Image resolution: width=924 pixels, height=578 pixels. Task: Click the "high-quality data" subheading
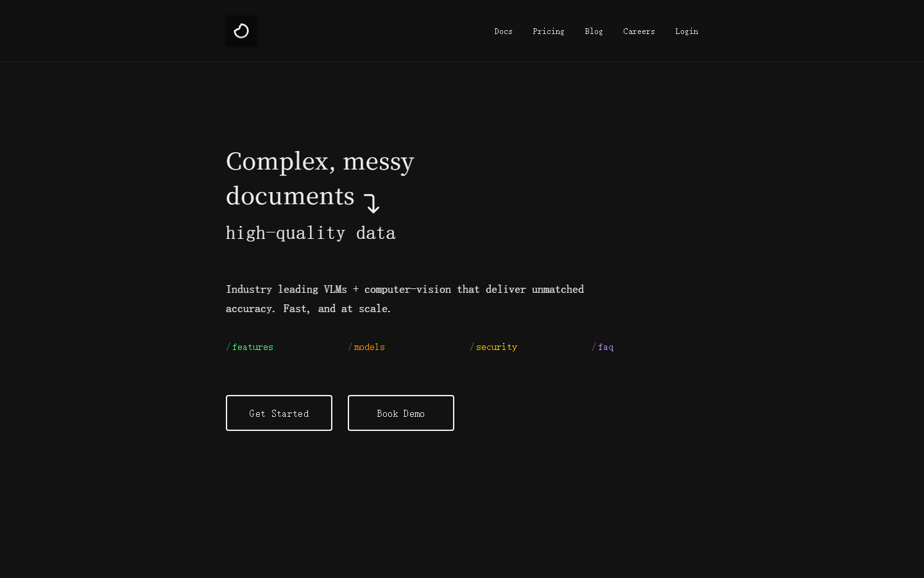311,232
